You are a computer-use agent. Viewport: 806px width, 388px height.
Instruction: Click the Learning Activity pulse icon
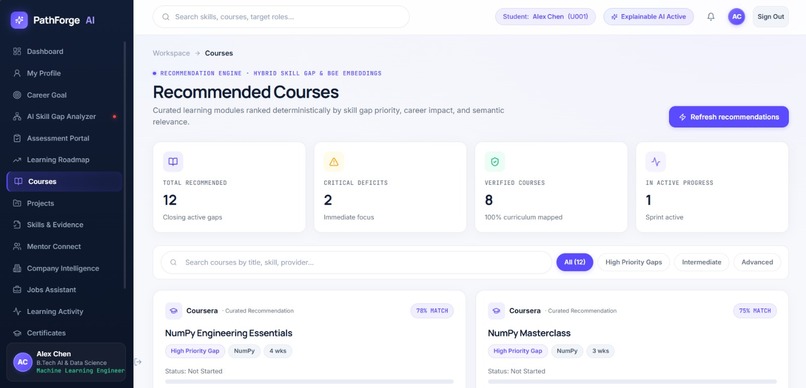pyautogui.click(x=17, y=311)
